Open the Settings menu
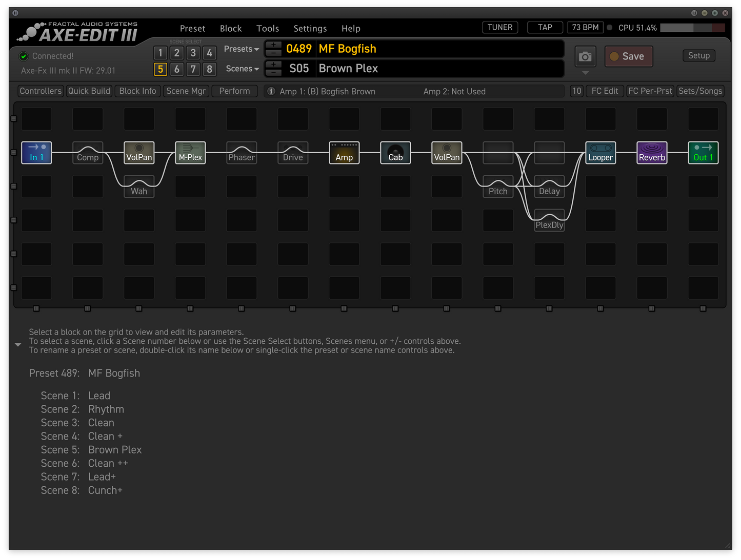741x560 pixels. (310, 28)
